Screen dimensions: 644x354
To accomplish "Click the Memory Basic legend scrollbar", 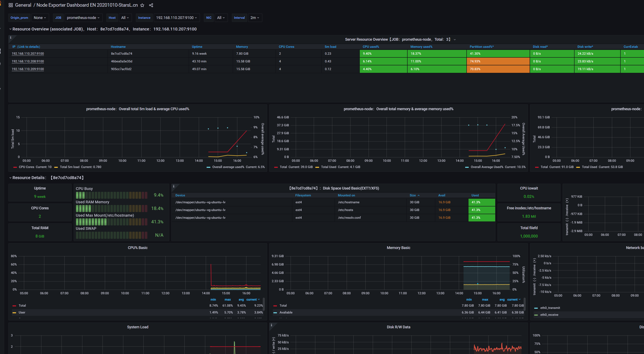I will click(524, 304).
